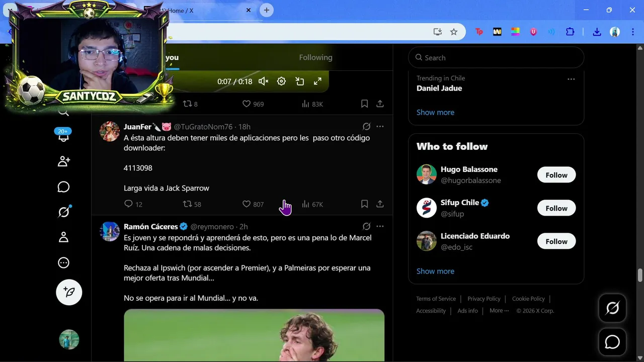Compose a new post with feather button

pyautogui.click(x=69, y=292)
